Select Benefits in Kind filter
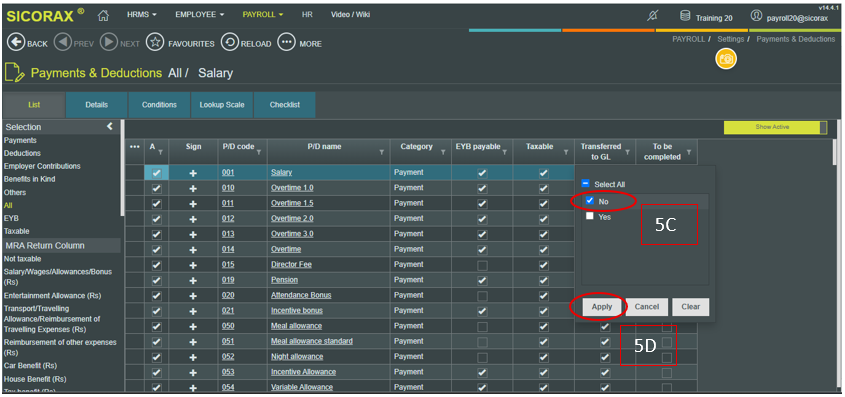 [x=30, y=179]
